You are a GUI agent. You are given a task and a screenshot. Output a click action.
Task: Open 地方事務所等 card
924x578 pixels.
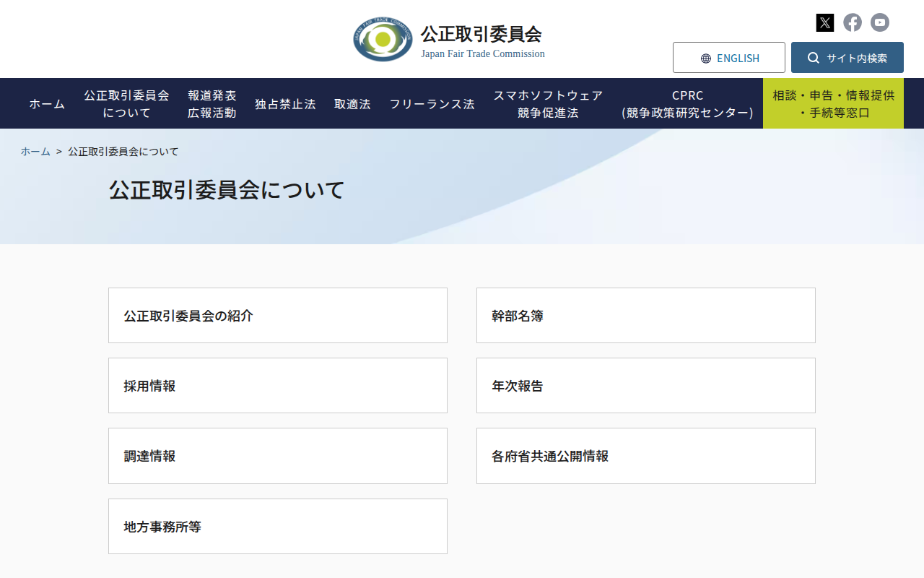click(278, 527)
